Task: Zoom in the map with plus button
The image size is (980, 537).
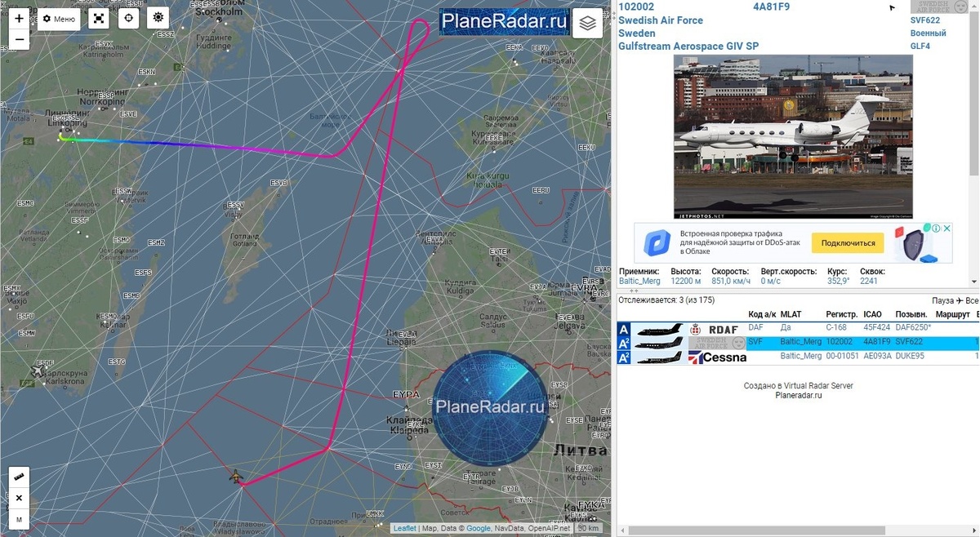Action: (x=19, y=18)
